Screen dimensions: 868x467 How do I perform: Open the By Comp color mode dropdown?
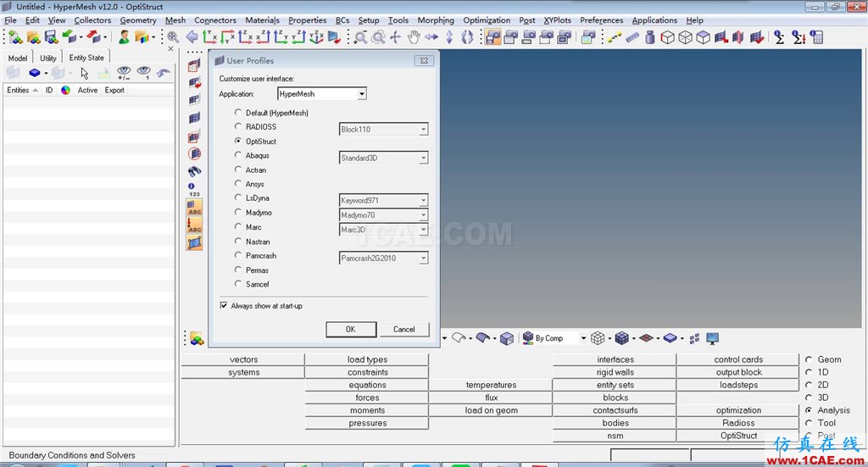click(x=583, y=338)
